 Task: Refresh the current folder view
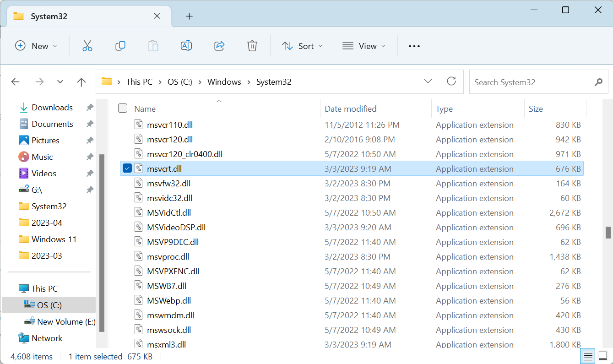451,81
